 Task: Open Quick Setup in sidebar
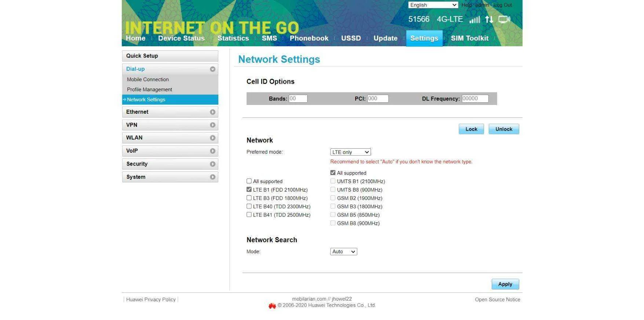[x=170, y=56]
